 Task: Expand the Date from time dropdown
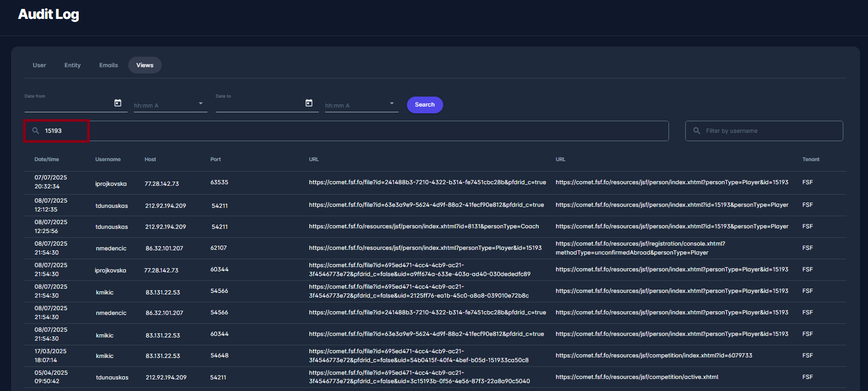(x=201, y=103)
